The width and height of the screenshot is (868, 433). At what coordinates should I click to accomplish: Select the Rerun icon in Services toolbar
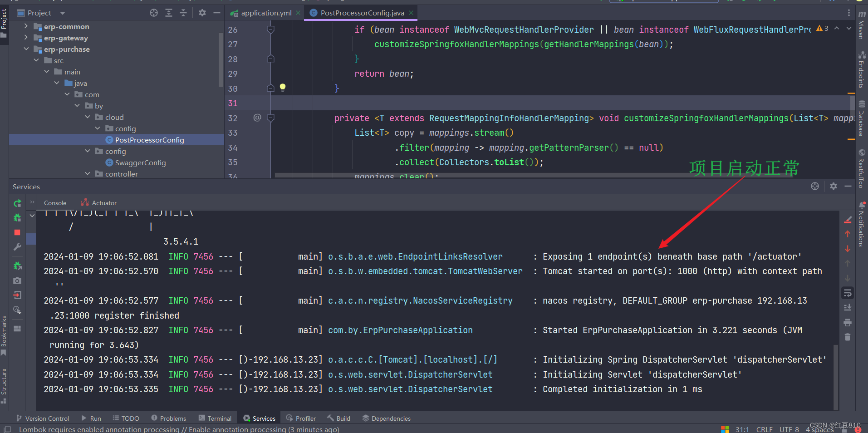[17, 203]
